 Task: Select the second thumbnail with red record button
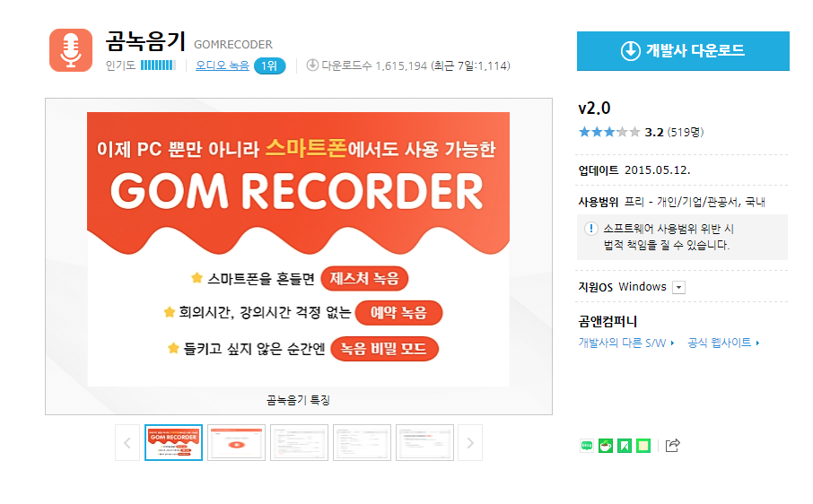236,443
